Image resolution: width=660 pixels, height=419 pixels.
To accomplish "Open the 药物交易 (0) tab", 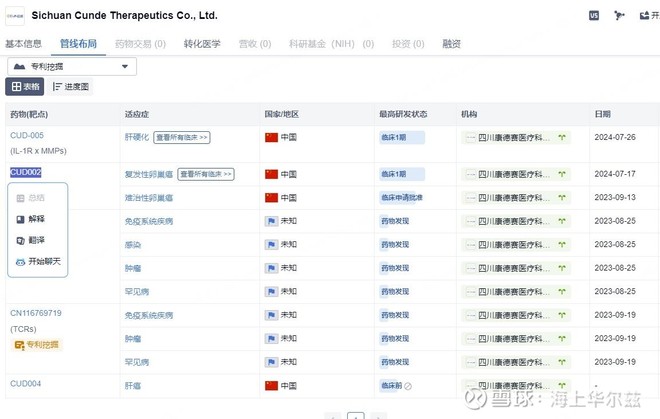I will tap(141, 44).
